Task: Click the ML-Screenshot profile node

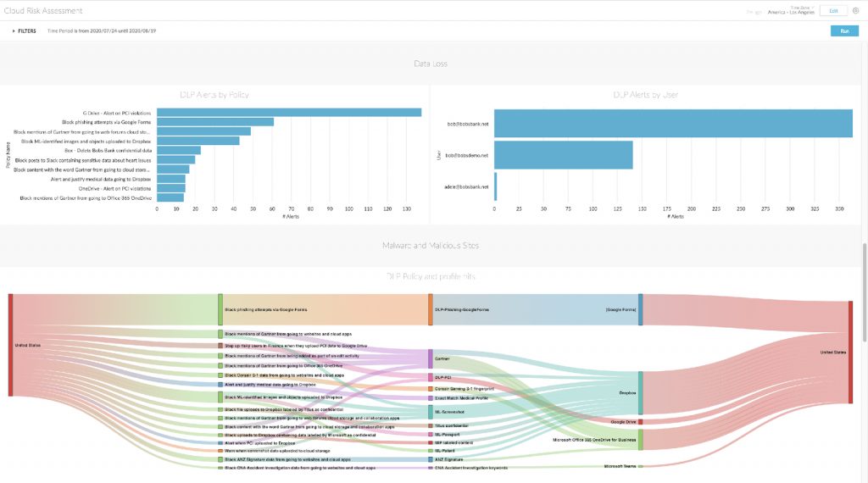Action: [x=431, y=412]
